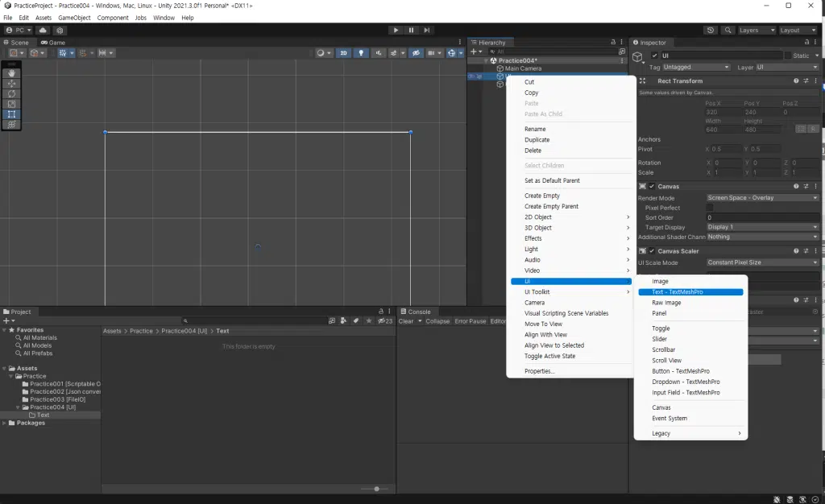
Task: Open the Layers dropdown
Action: (x=757, y=31)
